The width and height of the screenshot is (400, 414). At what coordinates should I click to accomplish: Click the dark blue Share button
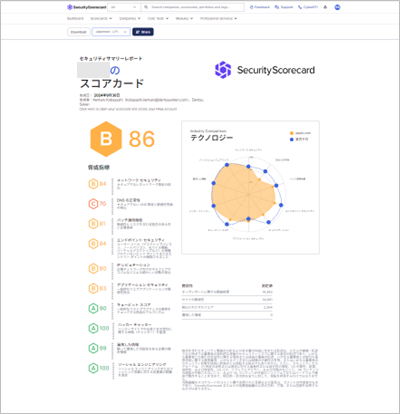[143, 32]
